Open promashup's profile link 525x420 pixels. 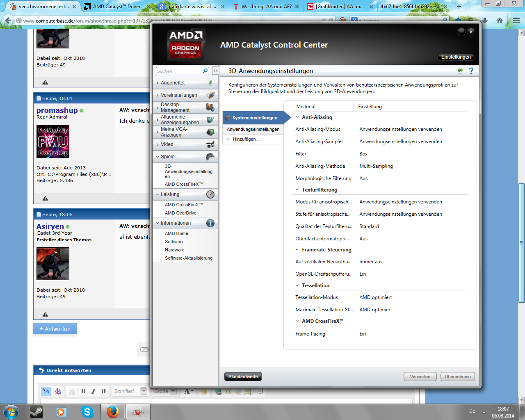[57, 110]
